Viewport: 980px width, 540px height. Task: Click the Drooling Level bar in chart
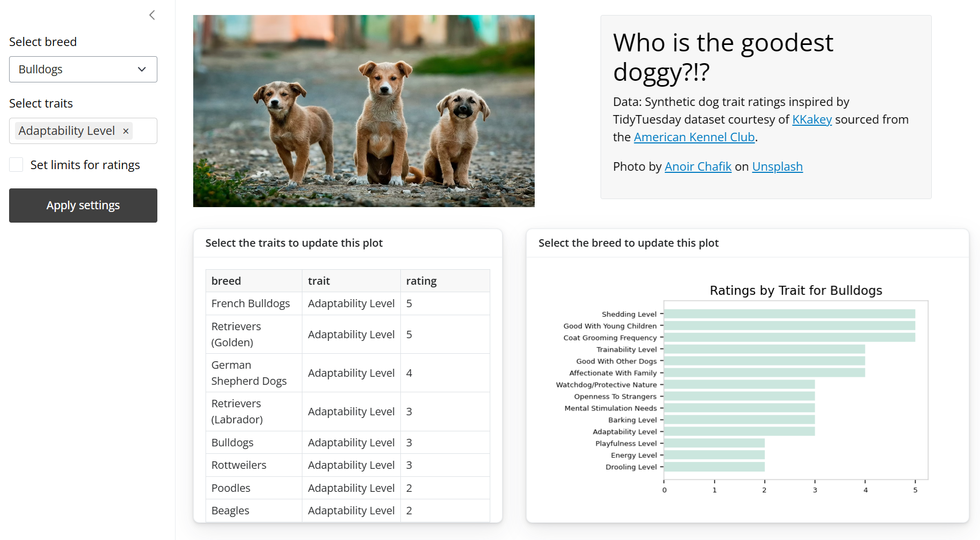[x=714, y=467]
